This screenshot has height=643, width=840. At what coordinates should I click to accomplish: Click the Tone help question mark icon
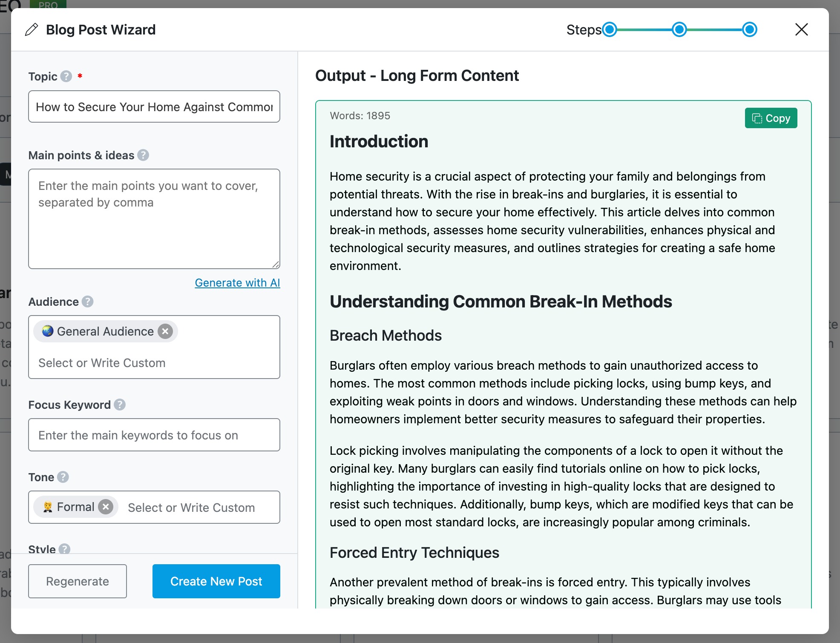(63, 477)
